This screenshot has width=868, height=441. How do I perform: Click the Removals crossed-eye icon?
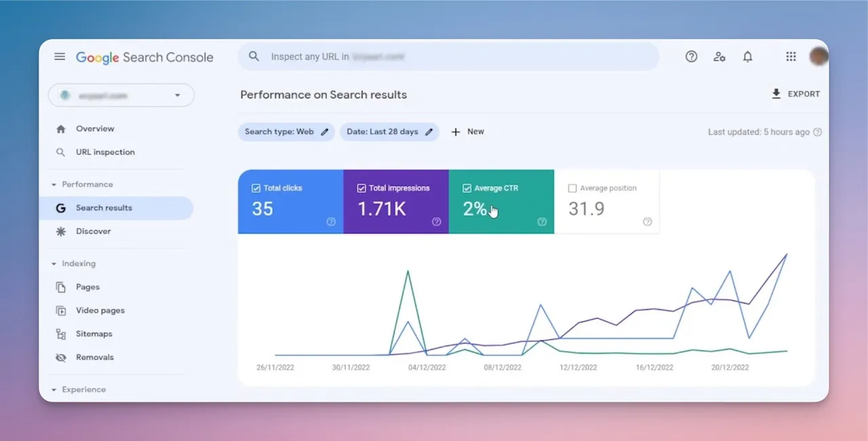61,358
